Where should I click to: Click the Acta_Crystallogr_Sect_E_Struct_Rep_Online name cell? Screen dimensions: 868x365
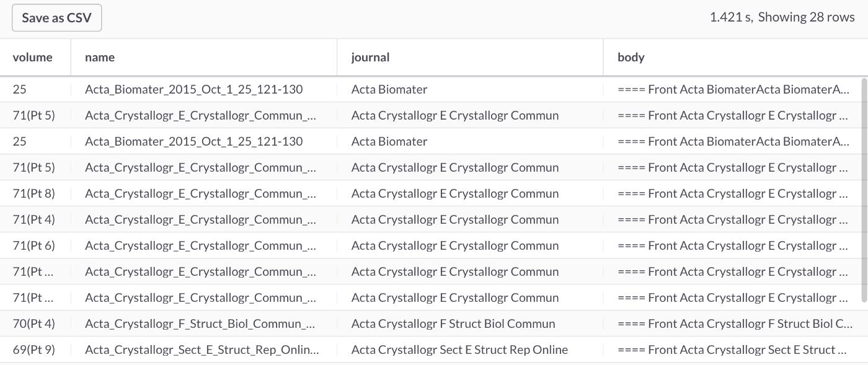202,350
